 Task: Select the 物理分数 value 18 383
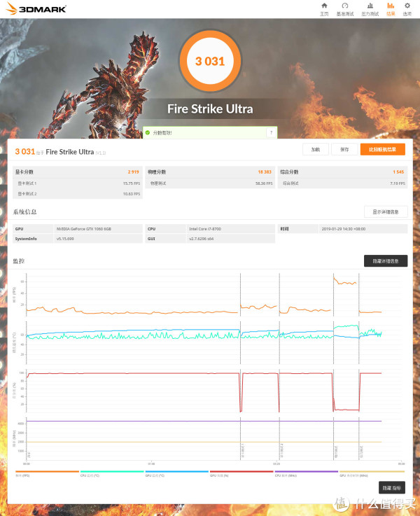265,172
